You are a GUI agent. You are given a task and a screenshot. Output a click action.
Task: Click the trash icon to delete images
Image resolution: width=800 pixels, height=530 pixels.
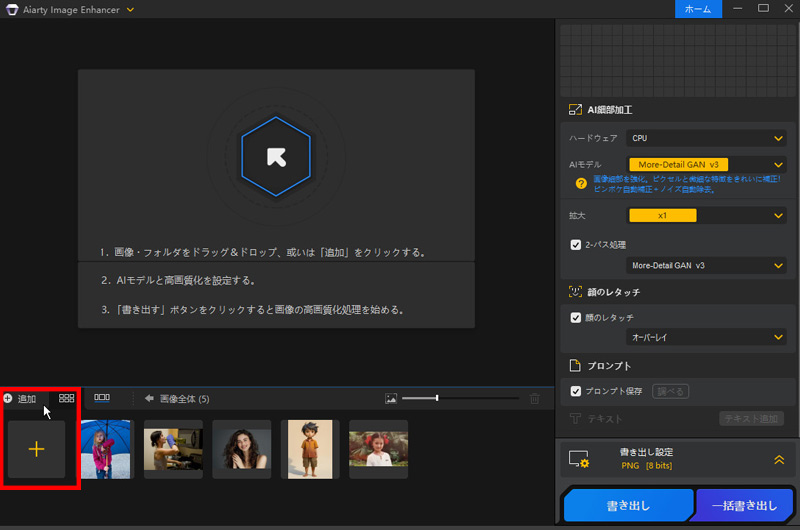pos(534,398)
